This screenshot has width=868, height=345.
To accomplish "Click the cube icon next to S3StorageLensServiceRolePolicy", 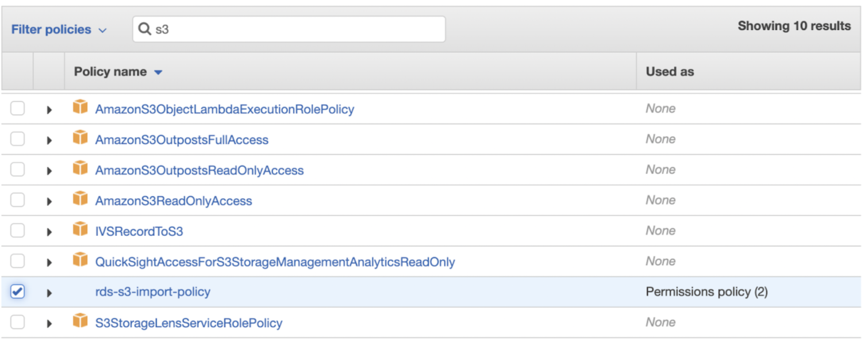I will click(80, 323).
